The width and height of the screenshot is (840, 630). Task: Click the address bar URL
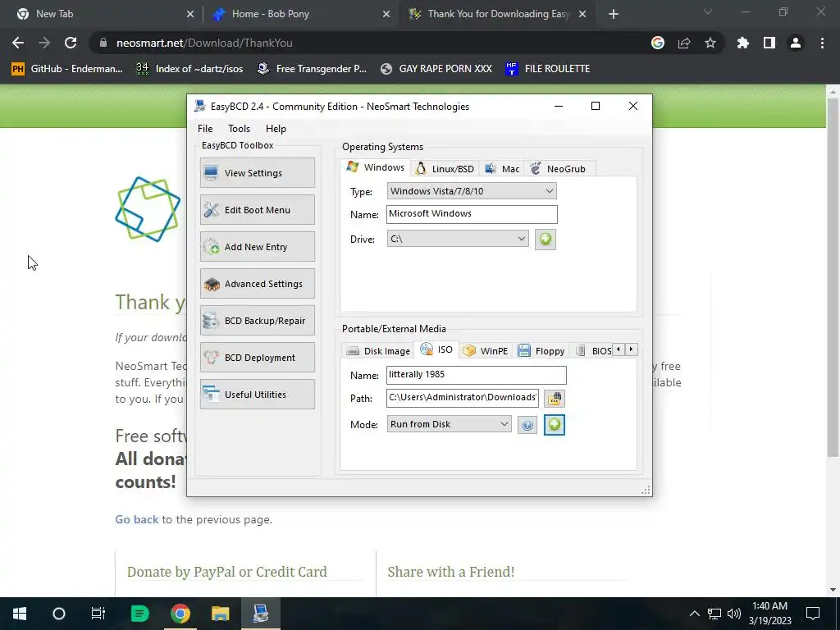(204, 43)
